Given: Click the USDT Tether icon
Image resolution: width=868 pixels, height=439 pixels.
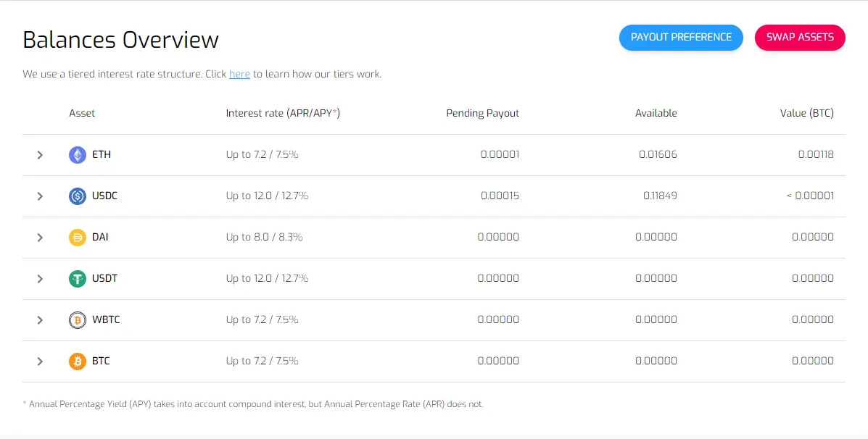Looking at the screenshot, I should pos(78,279).
